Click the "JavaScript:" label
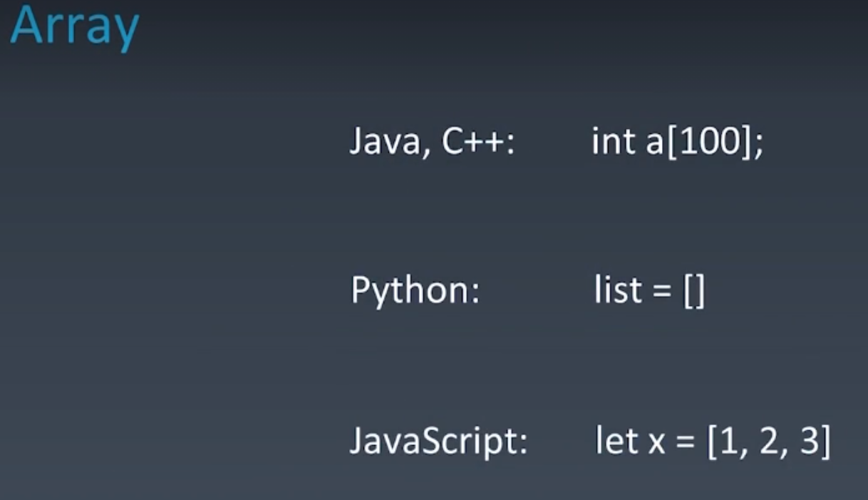Image resolution: width=868 pixels, height=500 pixels. click(438, 442)
